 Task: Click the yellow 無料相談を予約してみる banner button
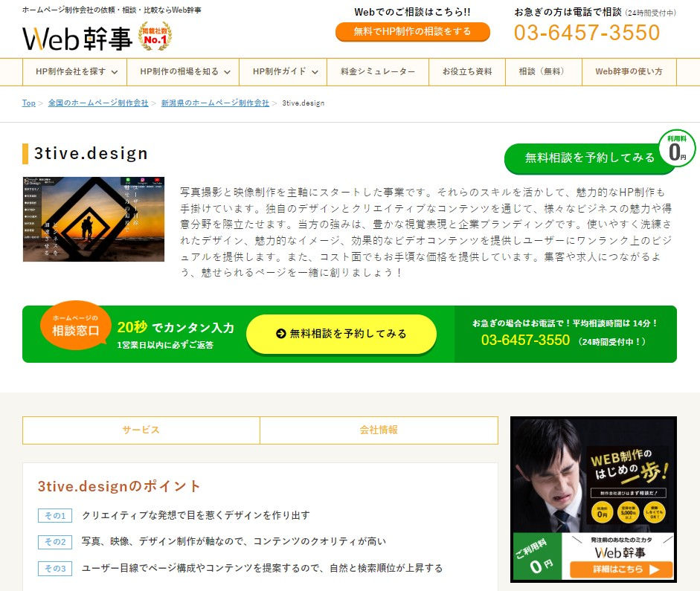click(341, 334)
